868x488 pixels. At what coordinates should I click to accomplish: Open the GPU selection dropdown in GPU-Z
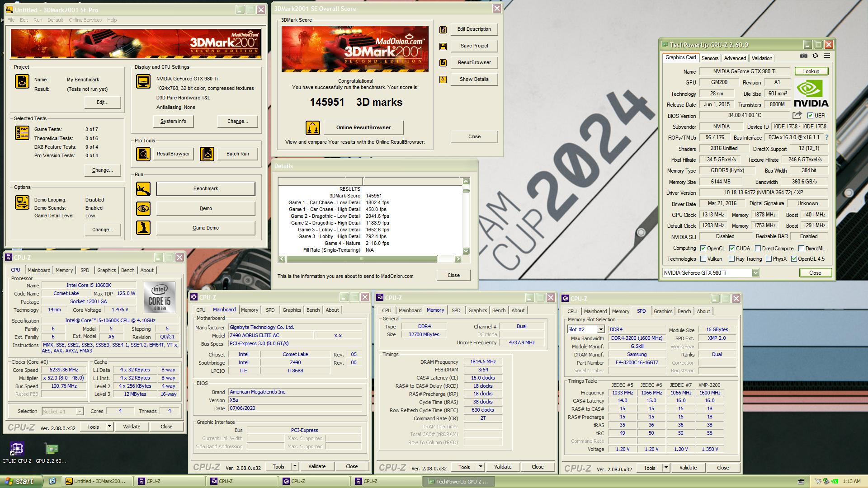[755, 273]
